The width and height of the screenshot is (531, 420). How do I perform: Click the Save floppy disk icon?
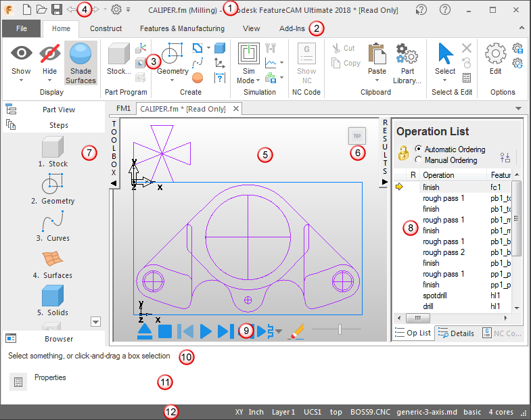pyautogui.click(x=57, y=9)
